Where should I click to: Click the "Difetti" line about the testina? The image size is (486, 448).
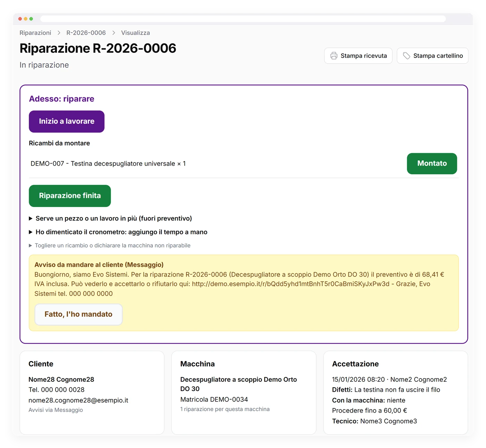click(x=386, y=390)
